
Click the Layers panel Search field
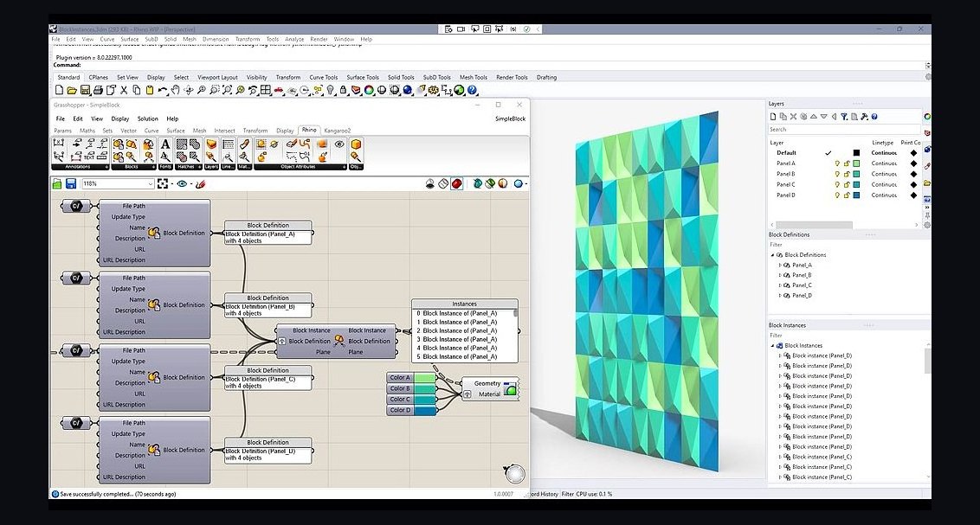tap(844, 130)
